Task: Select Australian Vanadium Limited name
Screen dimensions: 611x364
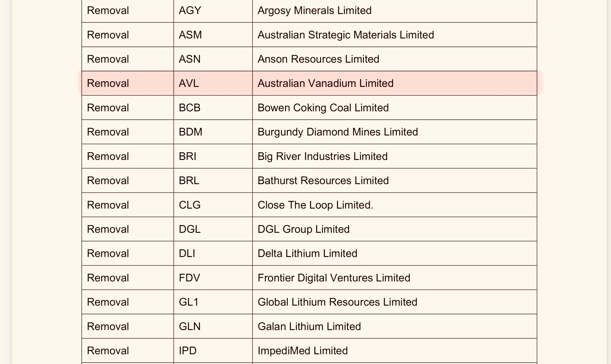Action: pyautogui.click(x=325, y=83)
